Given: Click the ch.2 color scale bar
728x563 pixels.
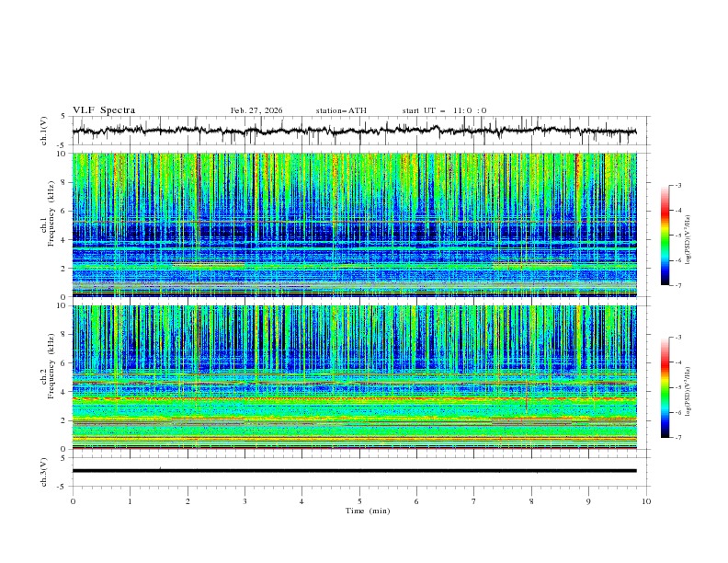Looking at the screenshot, I should coord(665,387).
